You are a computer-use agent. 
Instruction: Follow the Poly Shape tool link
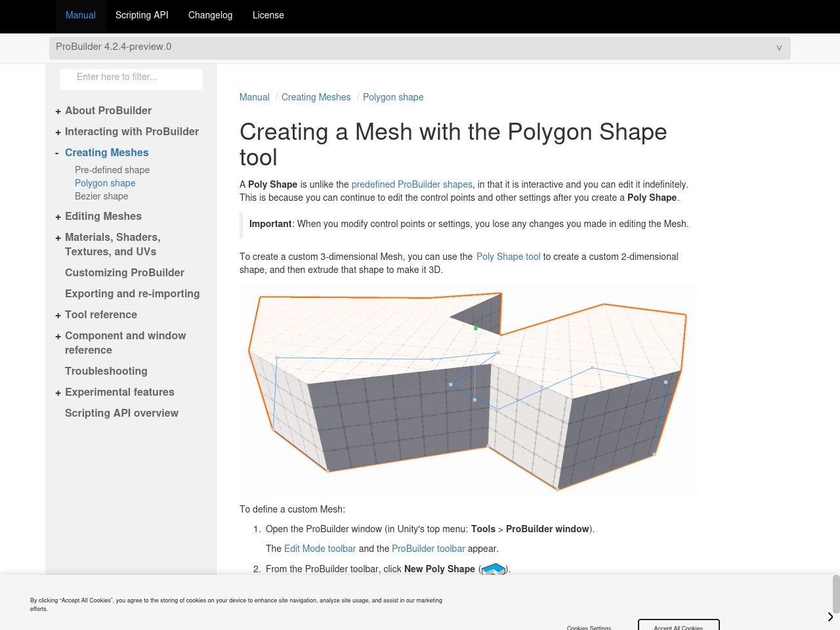pos(509,257)
